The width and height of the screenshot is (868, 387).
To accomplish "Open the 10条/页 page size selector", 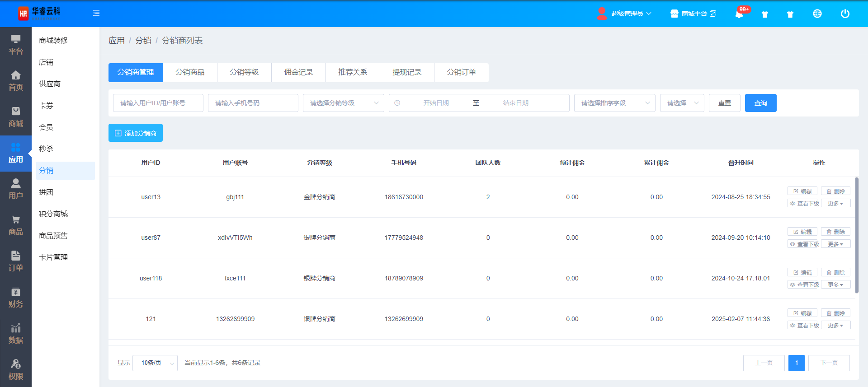I will [x=155, y=363].
